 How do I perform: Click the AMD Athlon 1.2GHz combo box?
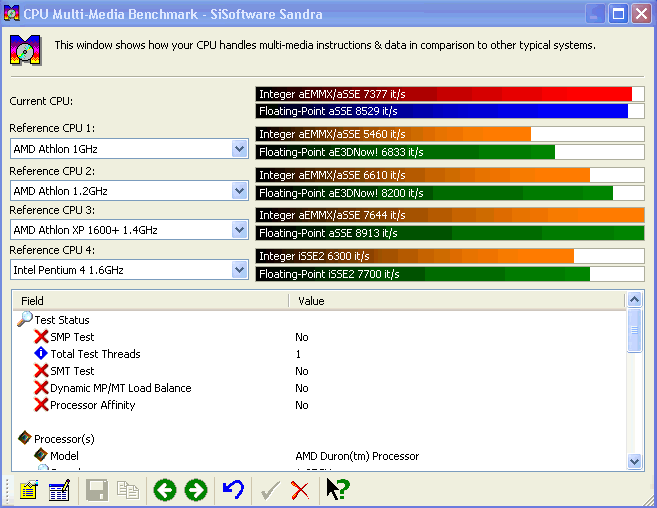pos(129,191)
